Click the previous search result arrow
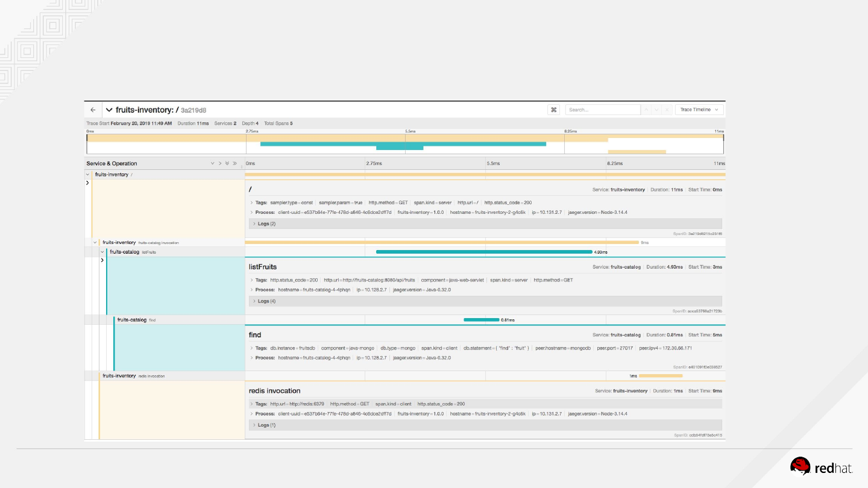This screenshot has width=868, height=488. 647,110
